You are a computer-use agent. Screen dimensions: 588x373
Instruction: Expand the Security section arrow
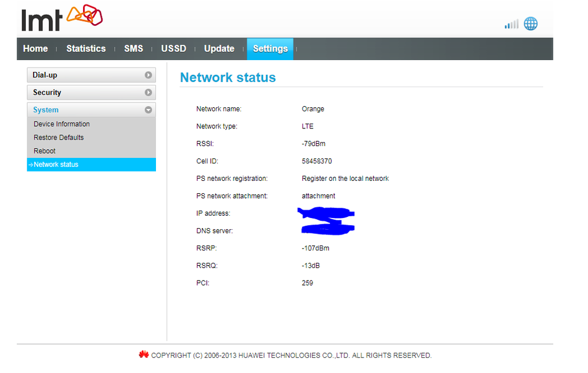click(x=148, y=93)
